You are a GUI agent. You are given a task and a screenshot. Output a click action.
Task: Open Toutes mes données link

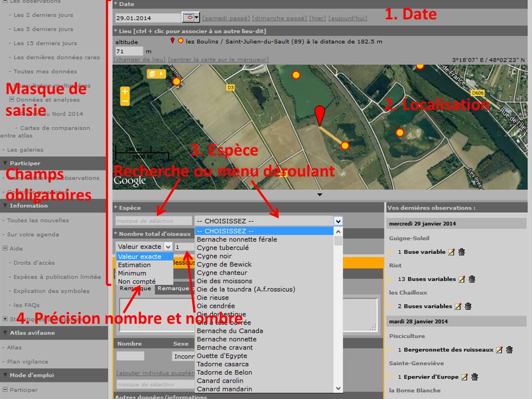pyautogui.click(x=45, y=71)
